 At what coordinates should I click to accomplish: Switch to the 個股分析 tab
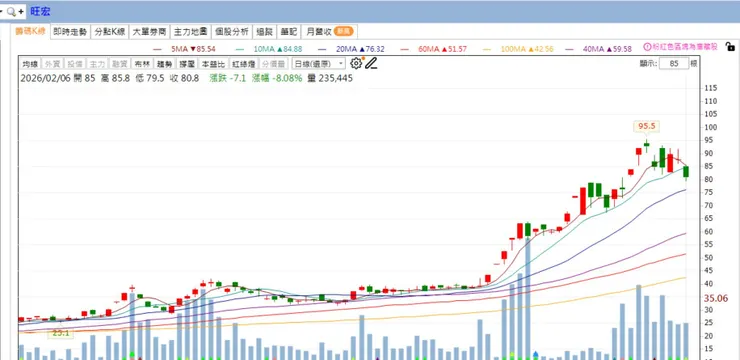(232, 32)
